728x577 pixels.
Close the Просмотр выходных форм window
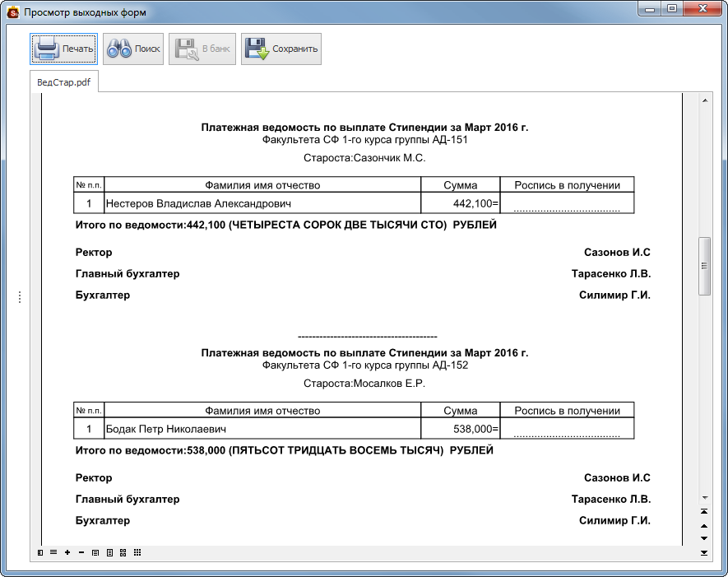click(x=703, y=8)
